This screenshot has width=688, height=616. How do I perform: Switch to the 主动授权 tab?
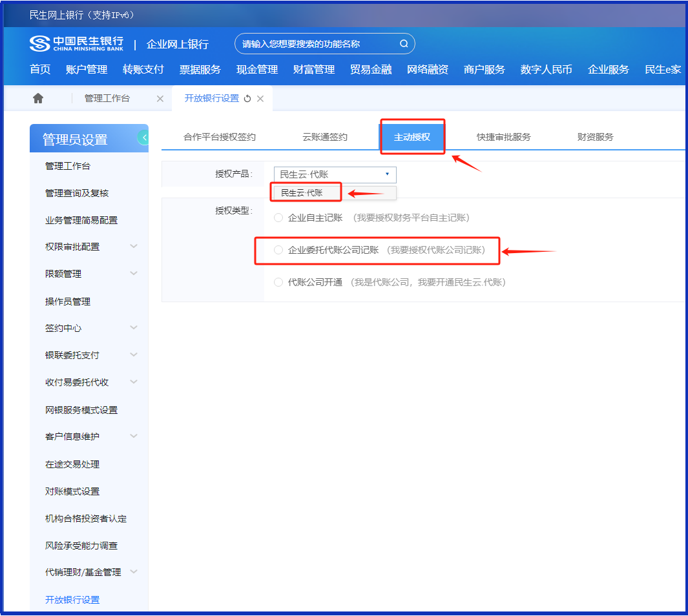click(x=412, y=138)
